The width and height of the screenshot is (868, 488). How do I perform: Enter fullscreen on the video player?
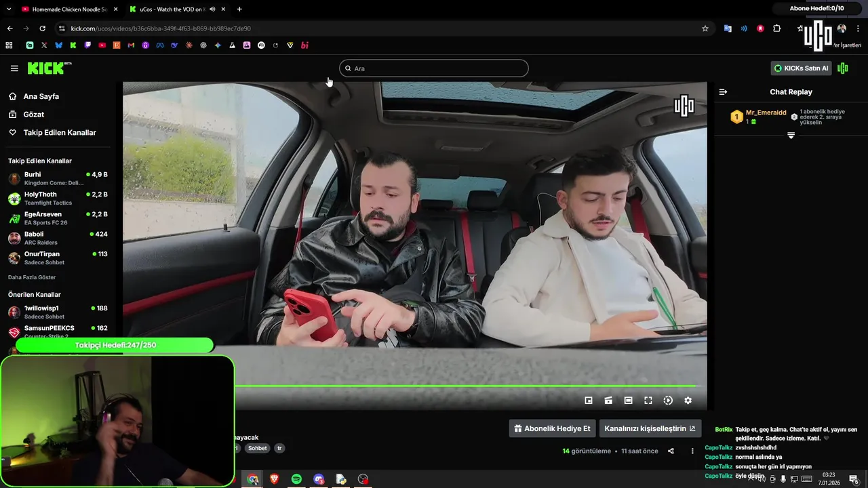648,401
